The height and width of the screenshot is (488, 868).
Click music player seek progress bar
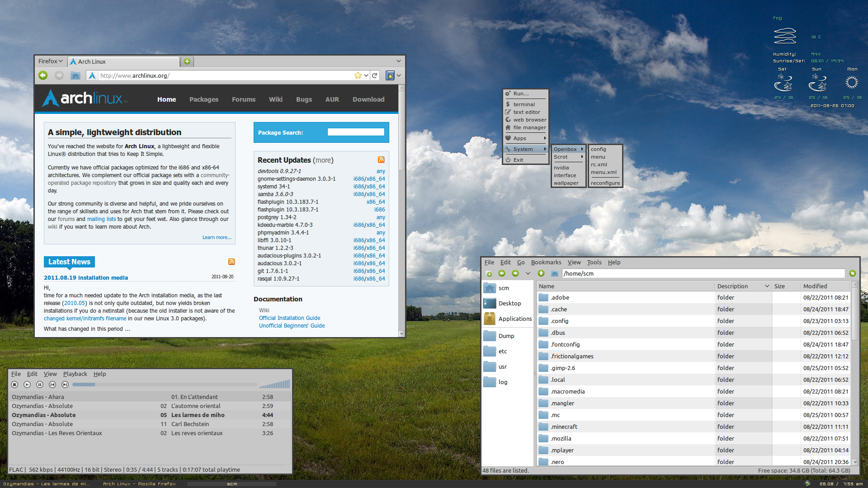[165, 385]
